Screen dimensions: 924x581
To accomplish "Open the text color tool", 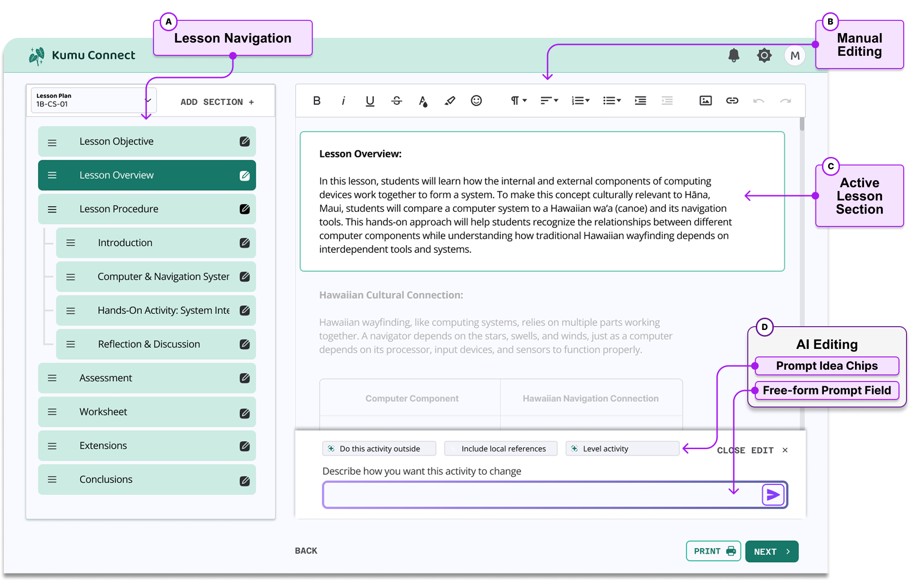I will pyautogui.click(x=423, y=101).
